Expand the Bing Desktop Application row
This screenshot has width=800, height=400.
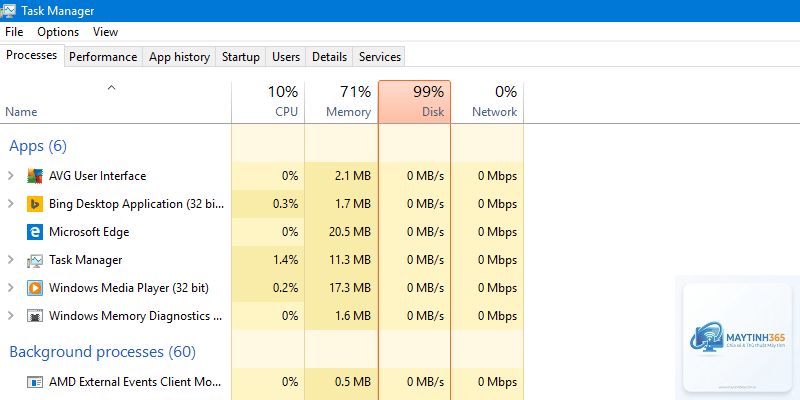pyautogui.click(x=11, y=204)
